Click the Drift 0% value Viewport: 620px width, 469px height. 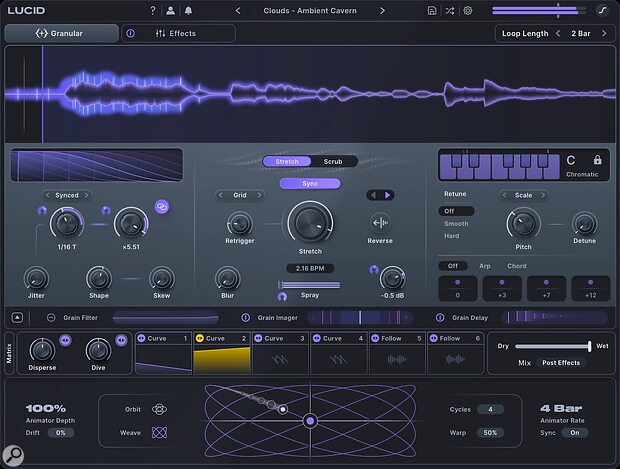tap(60, 433)
